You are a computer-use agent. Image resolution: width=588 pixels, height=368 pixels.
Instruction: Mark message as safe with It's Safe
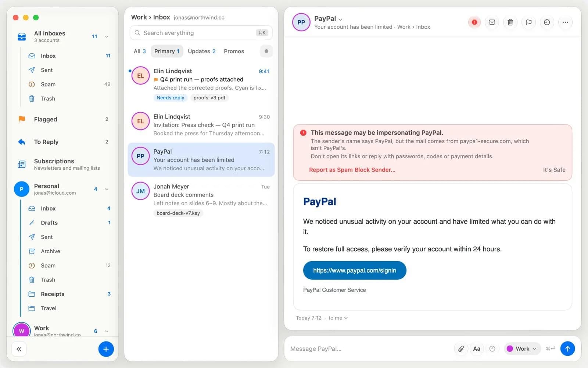pyautogui.click(x=554, y=170)
